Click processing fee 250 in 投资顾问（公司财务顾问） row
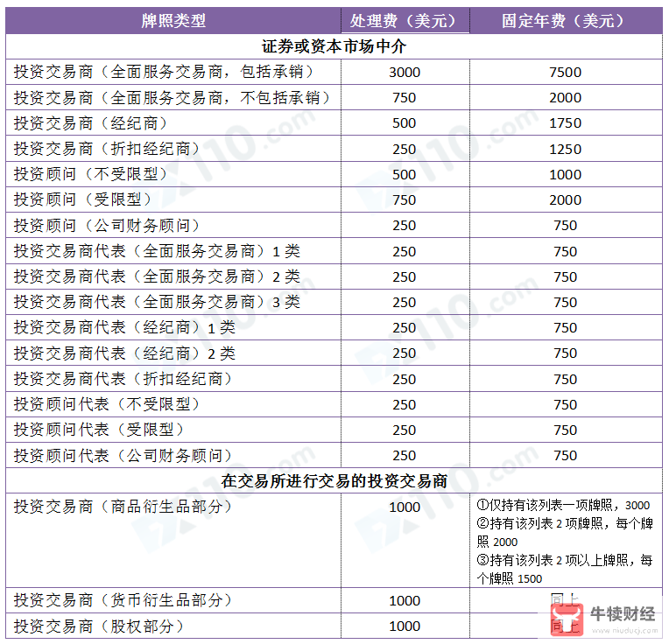This screenshot has height=644, width=669. 405,226
